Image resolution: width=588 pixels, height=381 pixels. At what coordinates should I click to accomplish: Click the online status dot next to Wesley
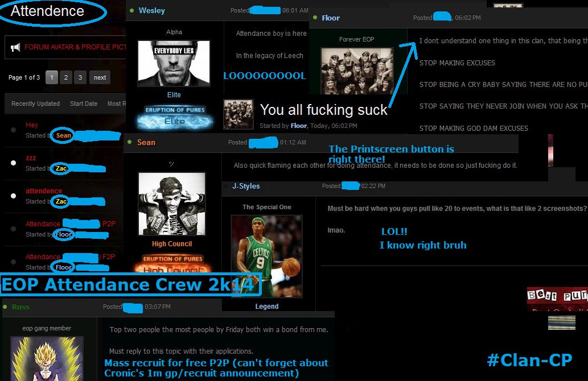[131, 10]
